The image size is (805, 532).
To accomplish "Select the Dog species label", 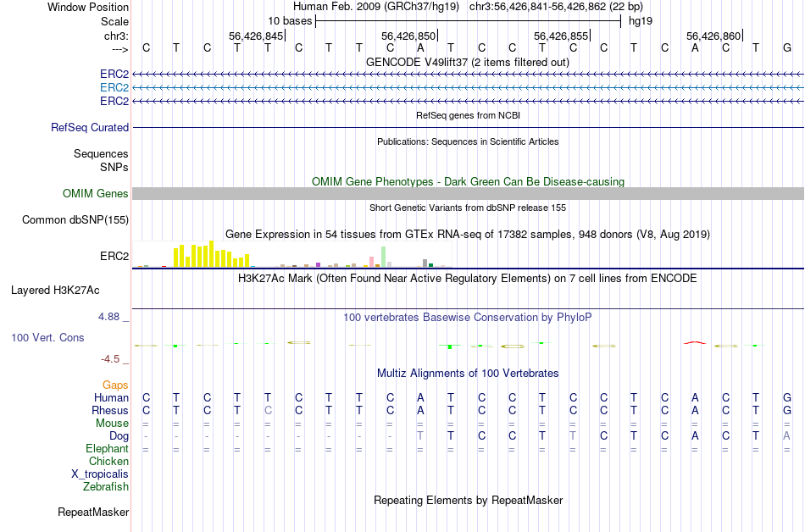I will pos(119,436).
